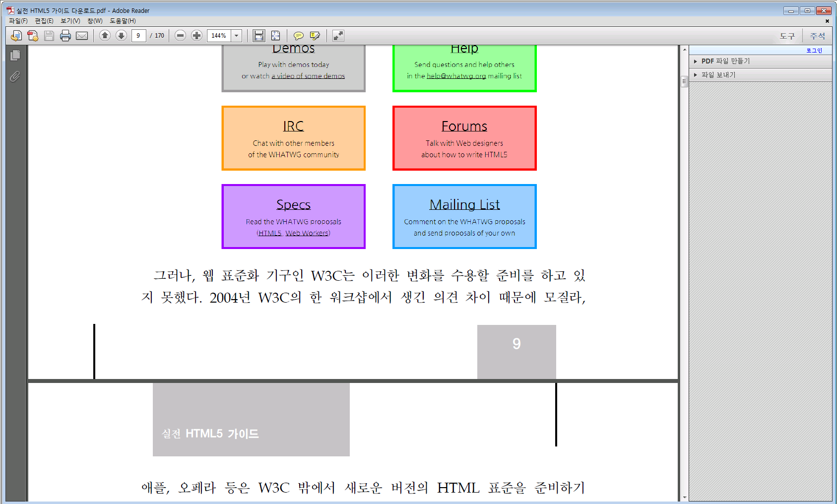Screen dimensions: 837x504
Task: Click the Web Workers link
Action: point(307,233)
